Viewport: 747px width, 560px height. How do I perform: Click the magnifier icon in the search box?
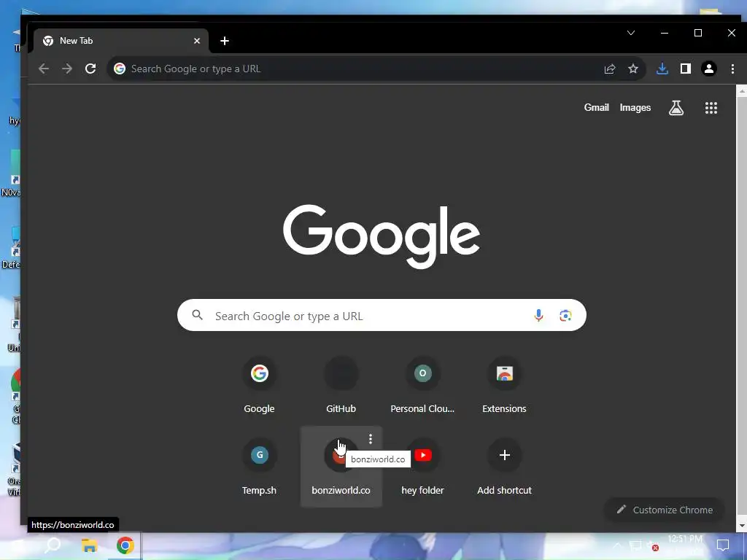(x=197, y=315)
